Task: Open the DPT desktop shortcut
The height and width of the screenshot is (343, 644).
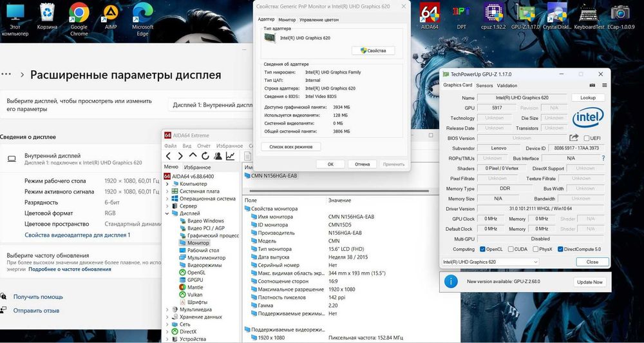Action: pos(461,16)
